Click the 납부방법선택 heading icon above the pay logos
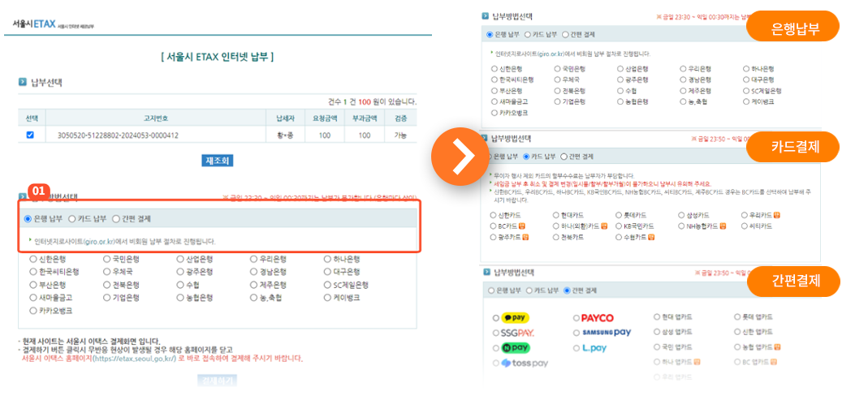868x417 pixels. coord(486,272)
